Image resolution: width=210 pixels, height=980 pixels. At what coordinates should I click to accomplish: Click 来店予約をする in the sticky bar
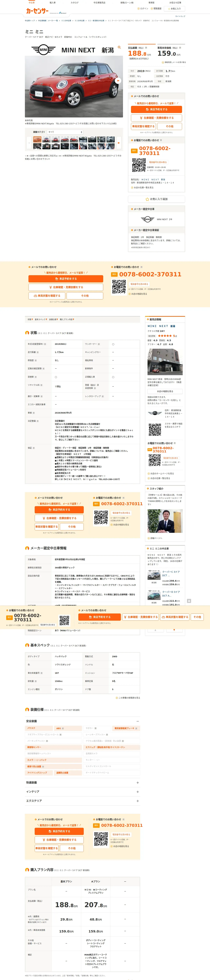tap(99, 617)
